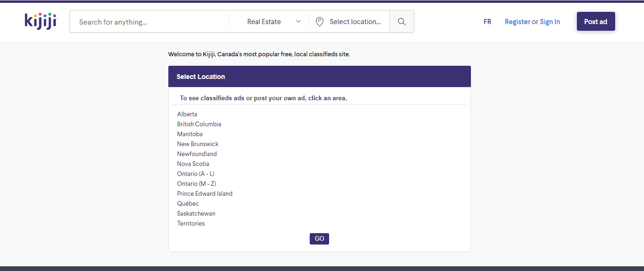Image resolution: width=644 pixels, height=271 pixels.
Task: Click the magnifying glass search icon
Action: 402,22
